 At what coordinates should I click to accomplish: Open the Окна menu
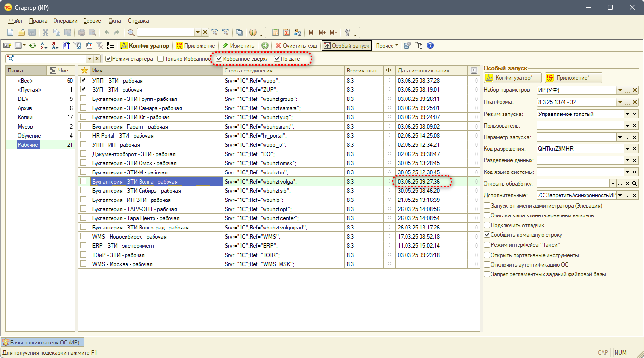coord(114,21)
